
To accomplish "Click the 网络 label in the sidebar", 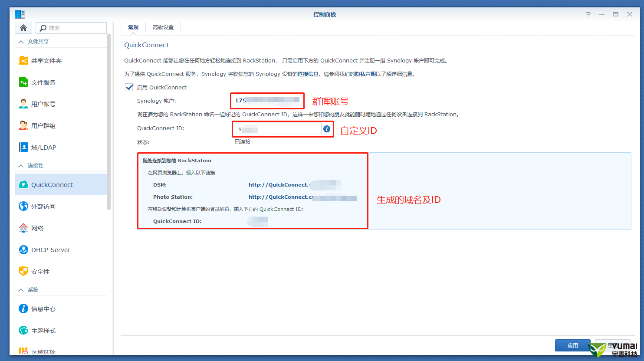I will [x=37, y=228].
